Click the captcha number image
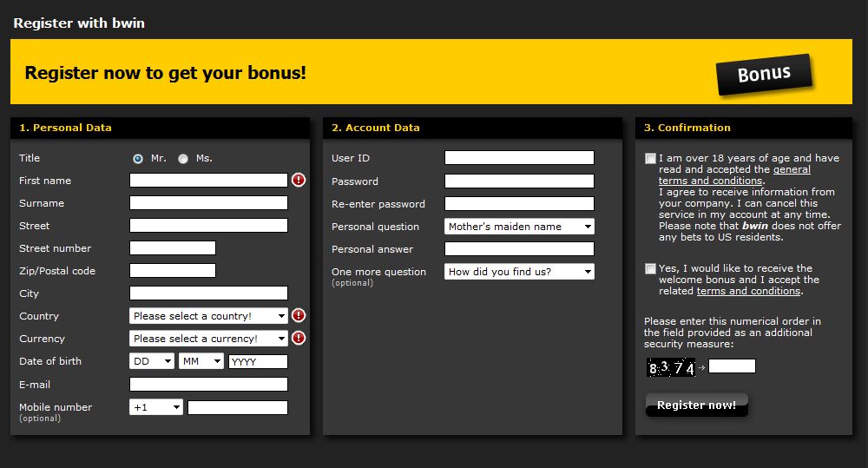This screenshot has width=868, height=468. [671, 367]
